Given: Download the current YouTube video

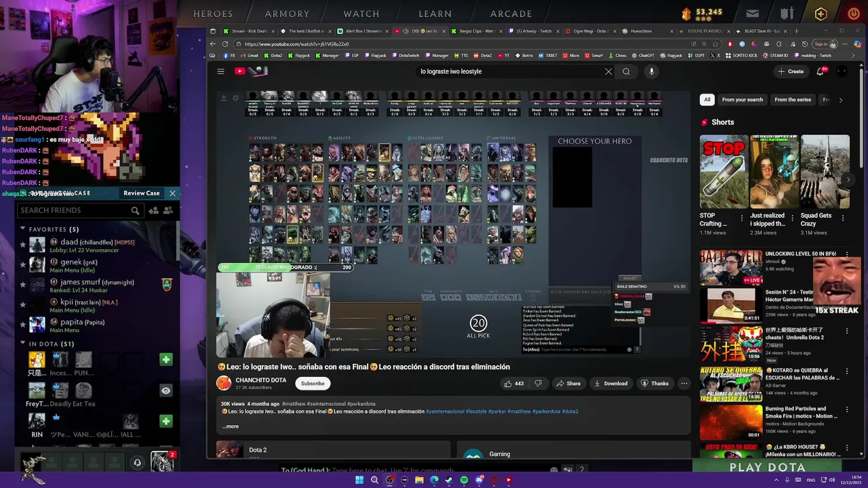Looking at the screenshot, I should [x=610, y=384].
